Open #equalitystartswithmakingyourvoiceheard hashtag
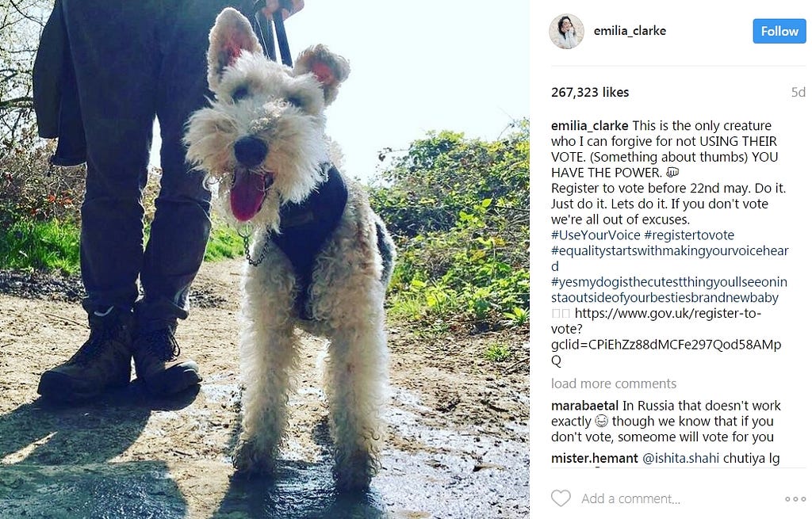This screenshot has width=812, height=519. pos(669,258)
